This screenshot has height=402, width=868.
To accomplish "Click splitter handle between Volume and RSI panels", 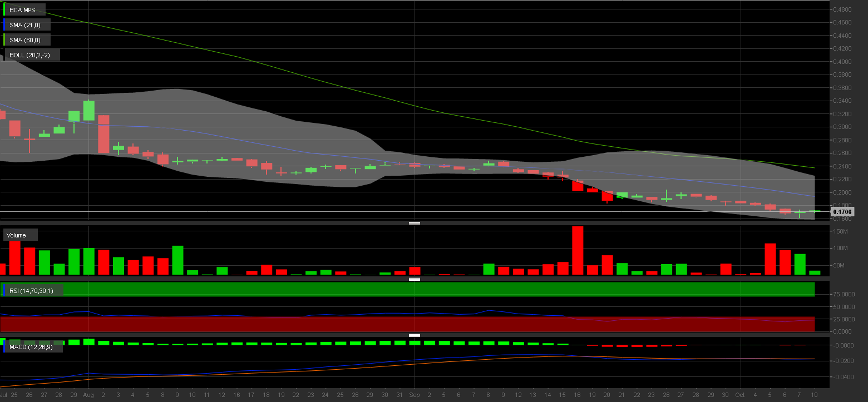I will [414, 279].
